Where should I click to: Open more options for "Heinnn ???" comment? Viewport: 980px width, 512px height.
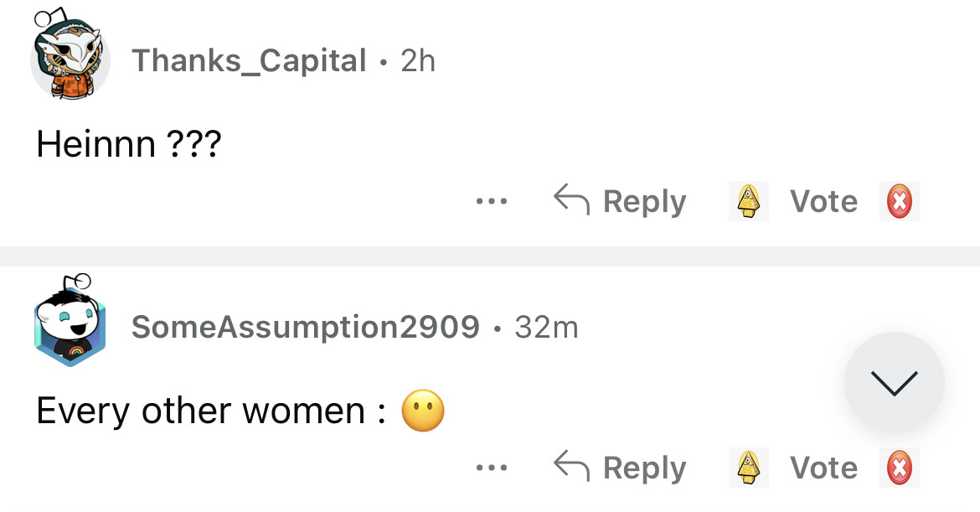[491, 202]
